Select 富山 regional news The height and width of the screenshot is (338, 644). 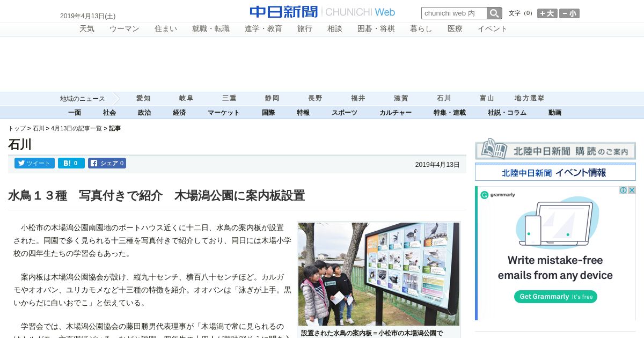(x=487, y=99)
